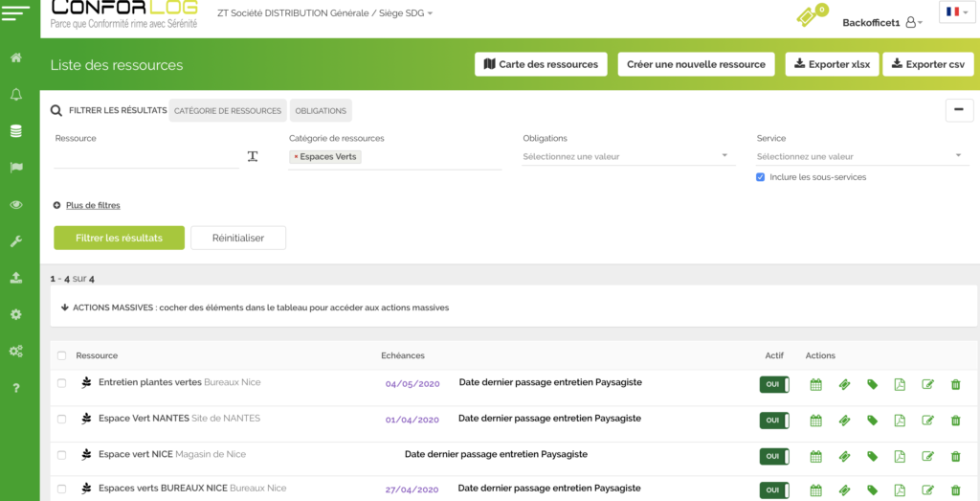
Task: Select all resources with header checkbox
Action: tap(62, 355)
